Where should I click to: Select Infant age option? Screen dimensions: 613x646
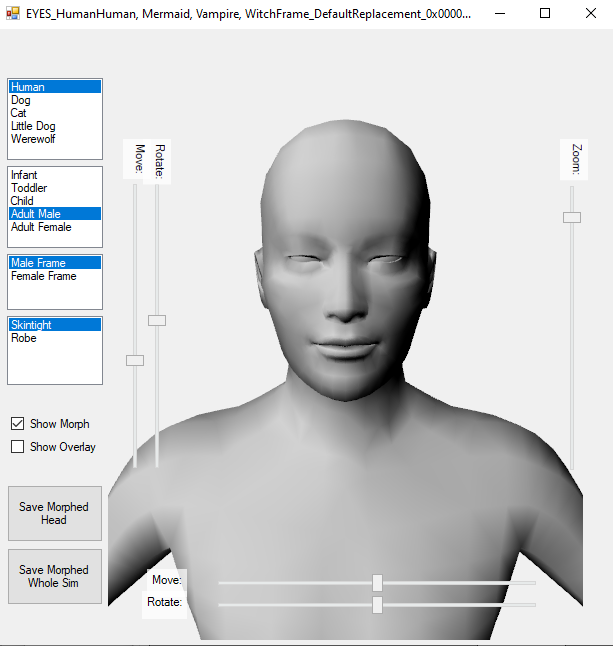tap(24, 175)
